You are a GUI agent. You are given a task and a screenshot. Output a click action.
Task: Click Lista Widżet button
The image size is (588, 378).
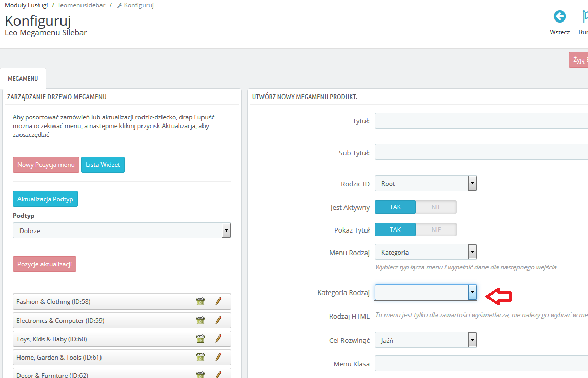(103, 165)
